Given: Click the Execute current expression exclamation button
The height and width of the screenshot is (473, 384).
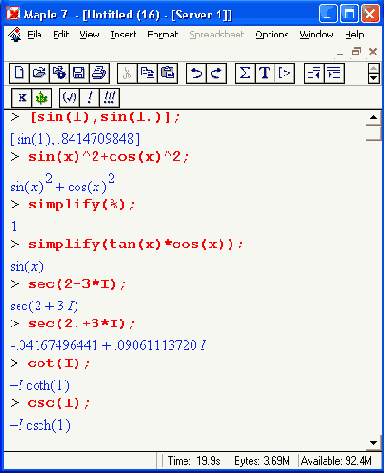Looking at the screenshot, I should click(x=90, y=98).
